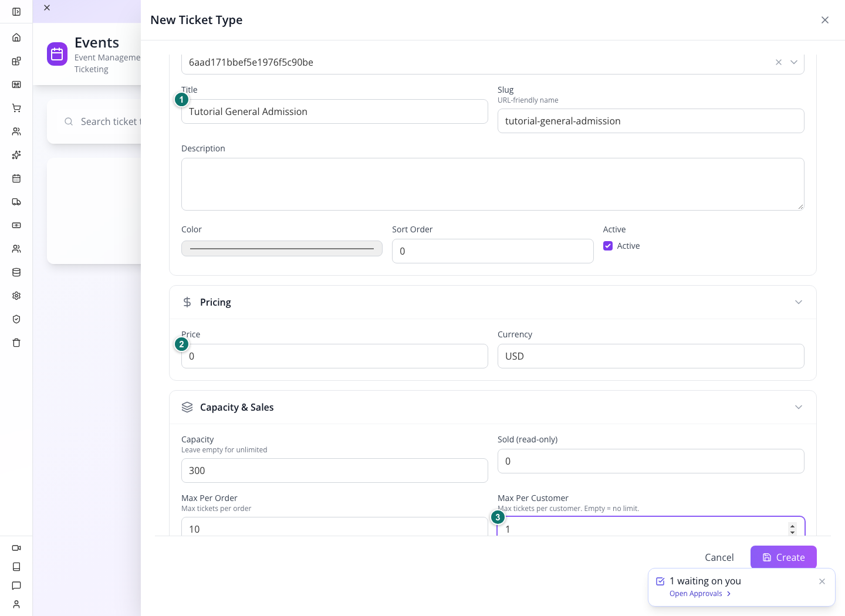Open the database icon in the sidebar

pyautogui.click(x=16, y=272)
